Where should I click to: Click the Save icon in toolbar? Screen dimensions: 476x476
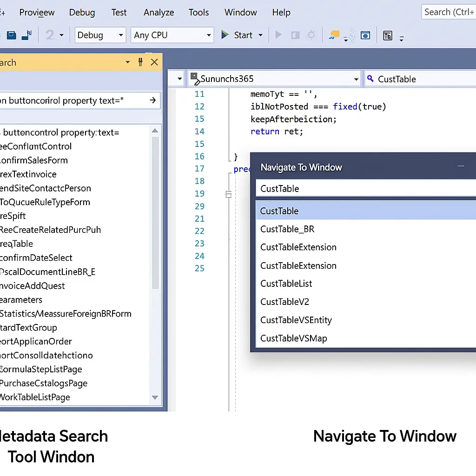12,35
